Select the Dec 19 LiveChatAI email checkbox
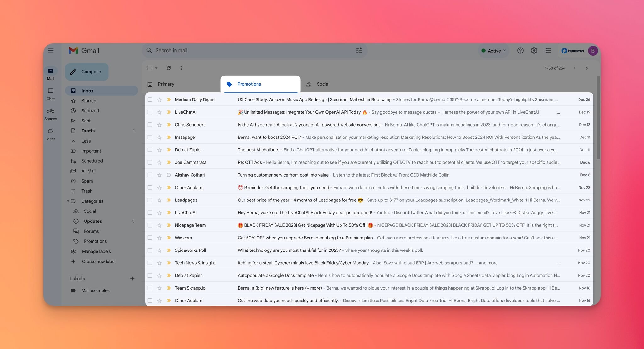 point(150,112)
